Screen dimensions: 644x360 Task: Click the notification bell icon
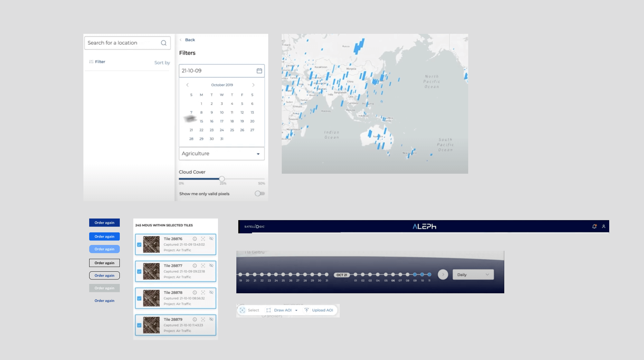click(x=594, y=227)
